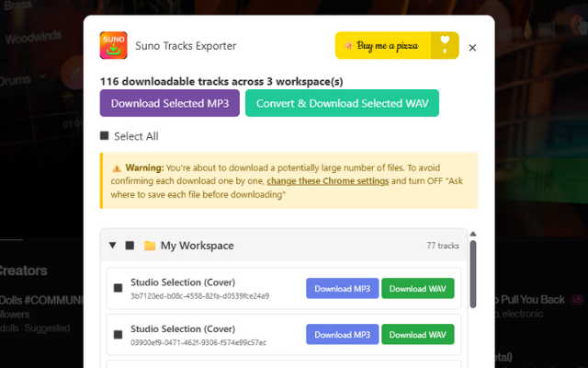Click the heart icon beside Buy me a pizza
This screenshot has width=588, height=368.
tap(445, 44)
